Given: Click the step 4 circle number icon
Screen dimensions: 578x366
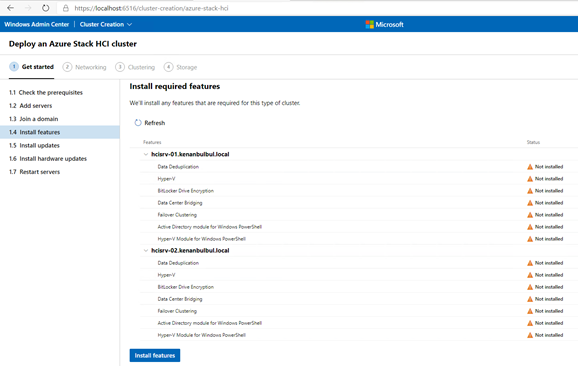Looking at the screenshot, I should [168, 67].
